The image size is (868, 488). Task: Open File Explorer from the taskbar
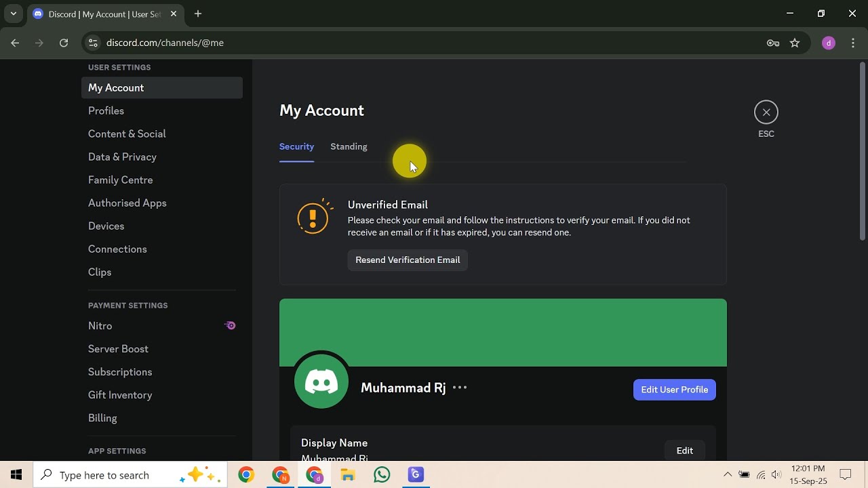tap(348, 475)
